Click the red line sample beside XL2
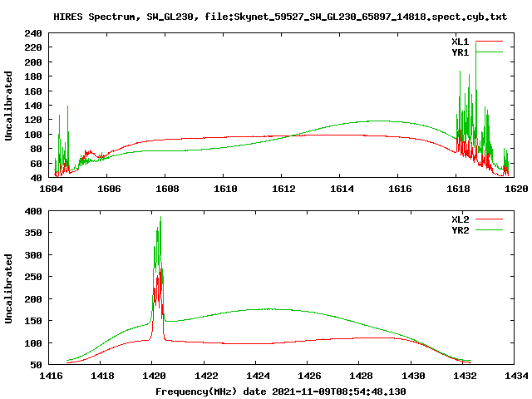532x399 pixels. pos(489,219)
